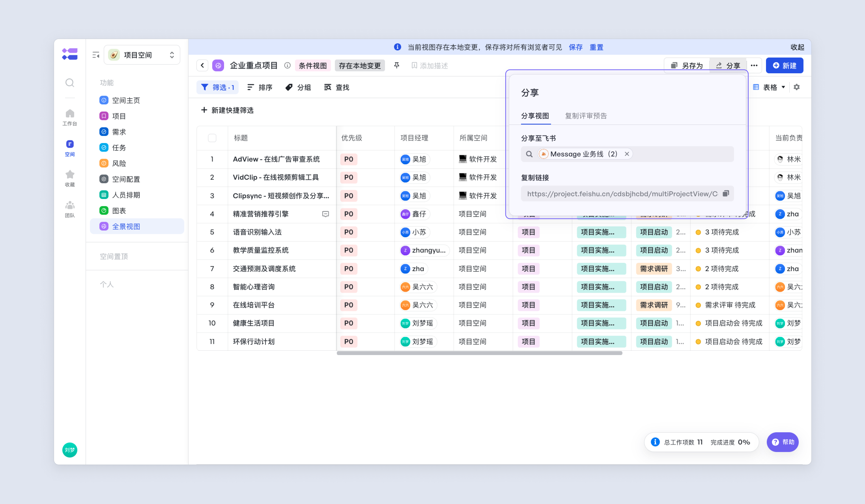Select 全景视图 in the sidebar

pyautogui.click(x=137, y=226)
